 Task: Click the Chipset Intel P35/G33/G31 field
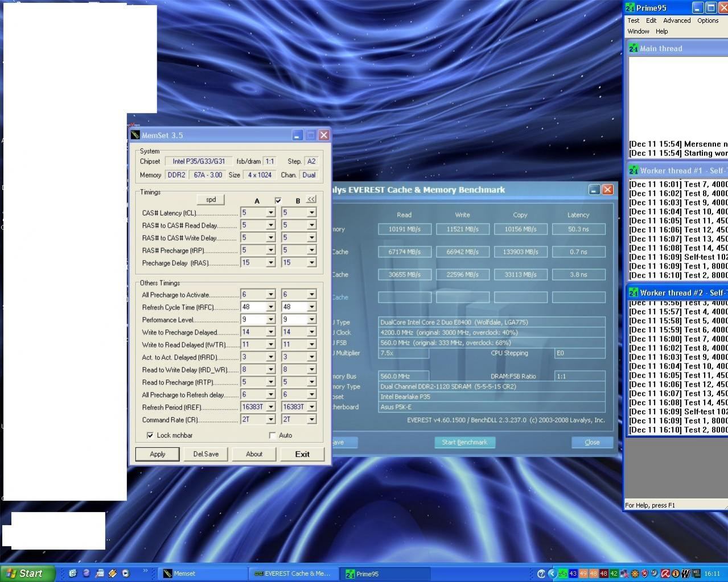[x=199, y=162]
